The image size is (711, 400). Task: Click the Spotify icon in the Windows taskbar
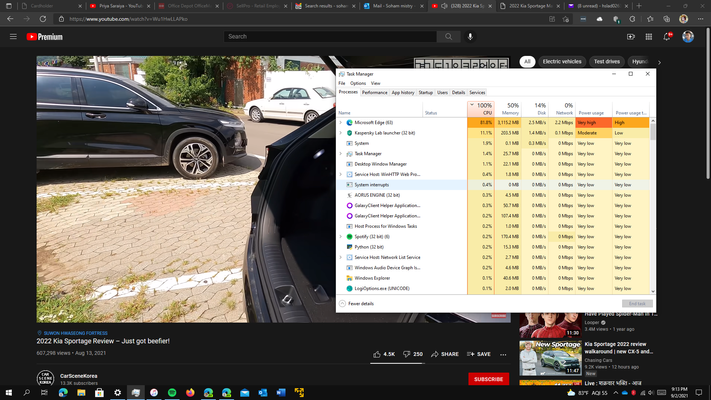click(x=172, y=393)
